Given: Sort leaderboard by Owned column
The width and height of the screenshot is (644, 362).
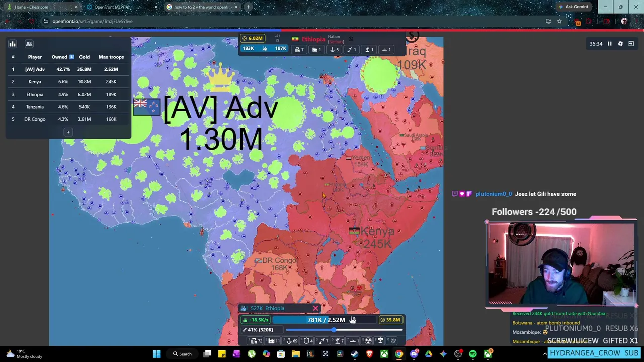Looking at the screenshot, I should [x=62, y=57].
